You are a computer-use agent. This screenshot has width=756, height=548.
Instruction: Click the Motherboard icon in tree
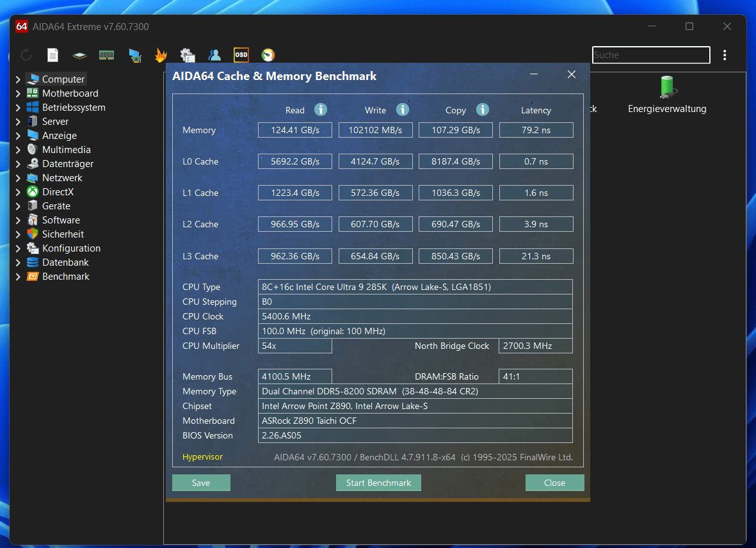[32, 93]
